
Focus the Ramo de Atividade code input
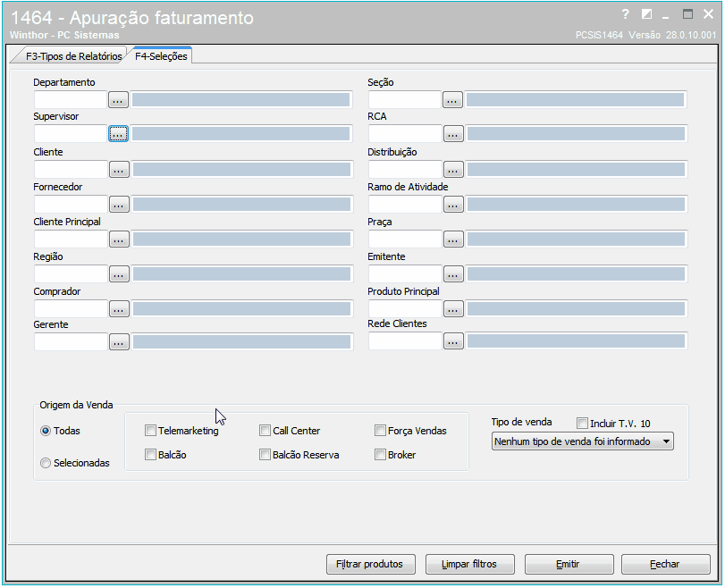pos(405,205)
